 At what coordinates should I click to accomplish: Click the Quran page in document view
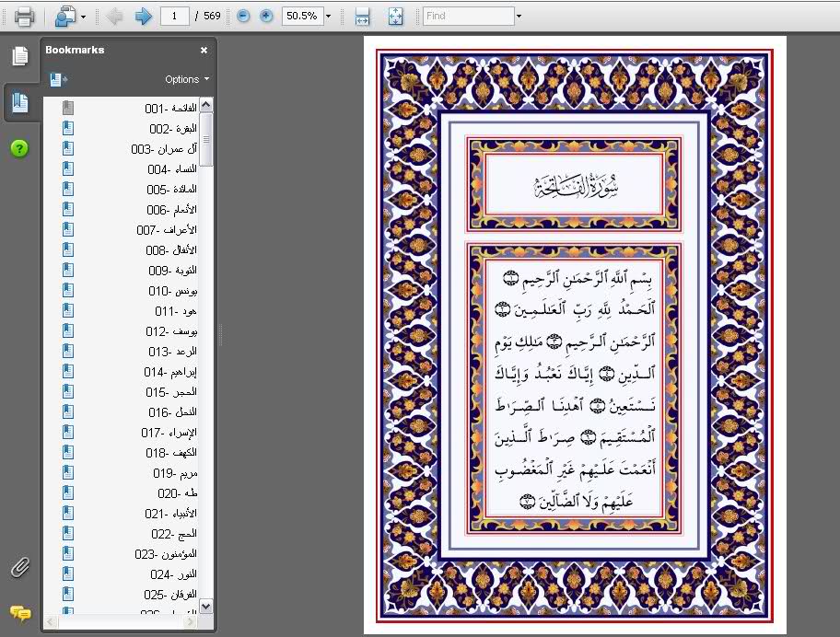575,335
